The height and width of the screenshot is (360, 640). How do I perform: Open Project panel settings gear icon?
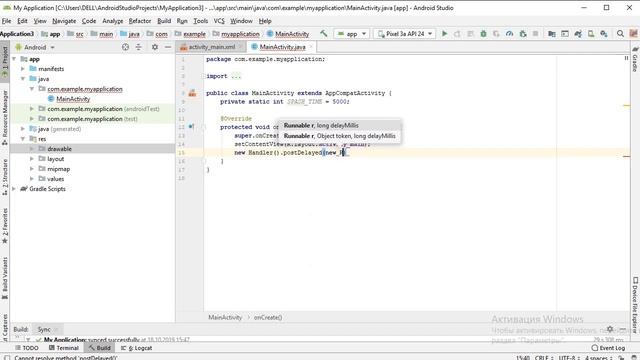tap(155, 47)
